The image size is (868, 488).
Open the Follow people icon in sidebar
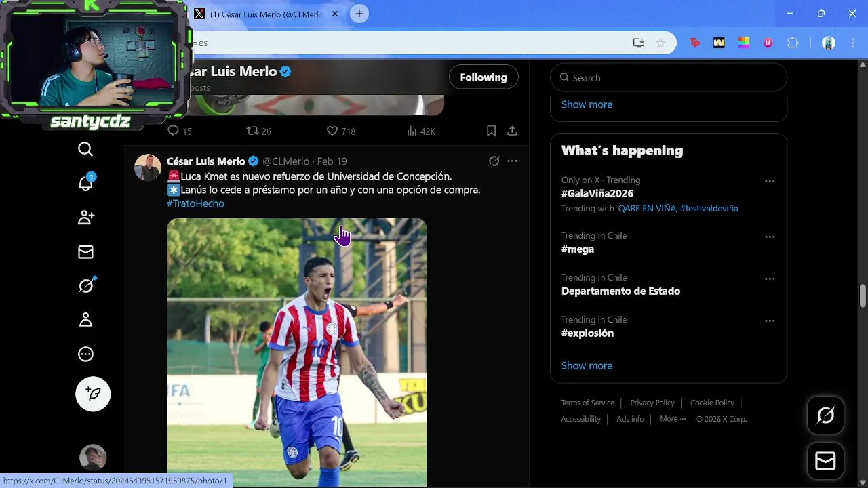click(85, 218)
